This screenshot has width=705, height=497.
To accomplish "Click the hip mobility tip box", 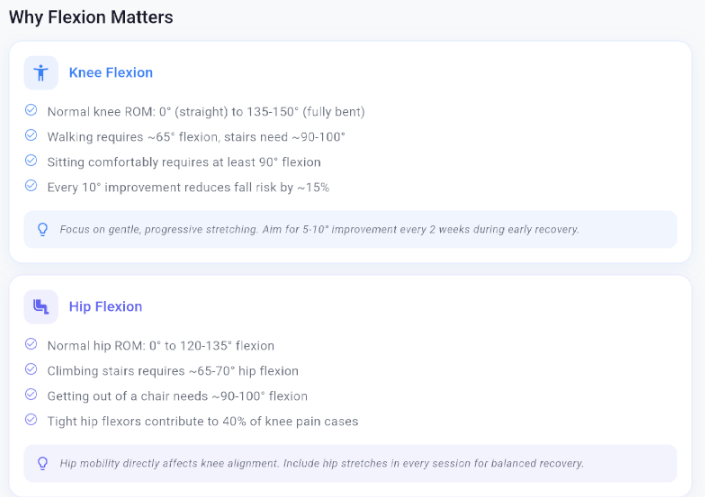I will point(350,463).
